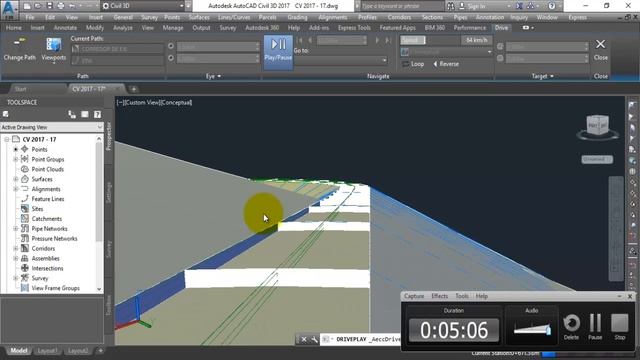Click the New drawing icon
The height and width of the screenshot is (360, 640).
pyautogui.click(x=27, y=6)
